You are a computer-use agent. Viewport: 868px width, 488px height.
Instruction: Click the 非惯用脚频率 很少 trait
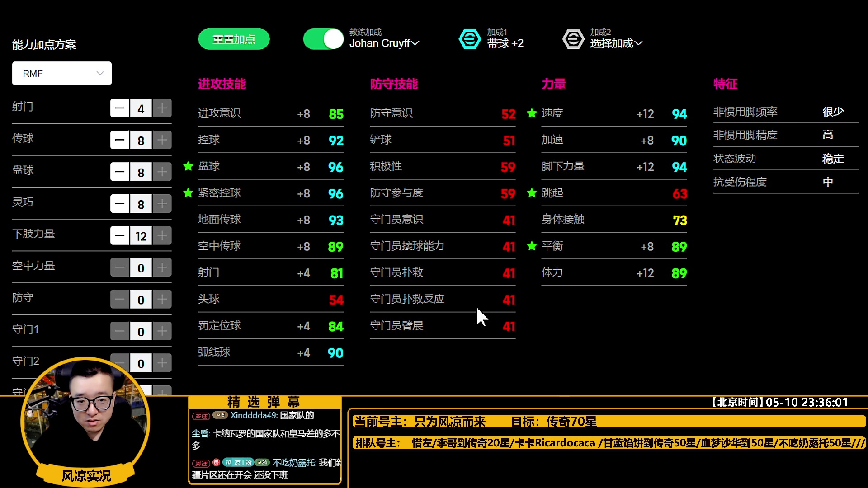click(x=786, y=112)
